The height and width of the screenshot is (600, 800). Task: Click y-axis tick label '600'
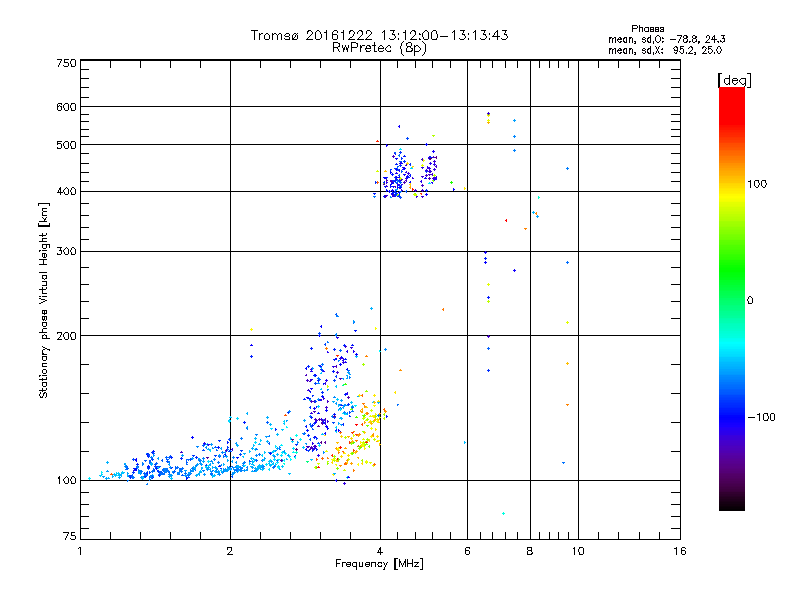pos(66,107)
